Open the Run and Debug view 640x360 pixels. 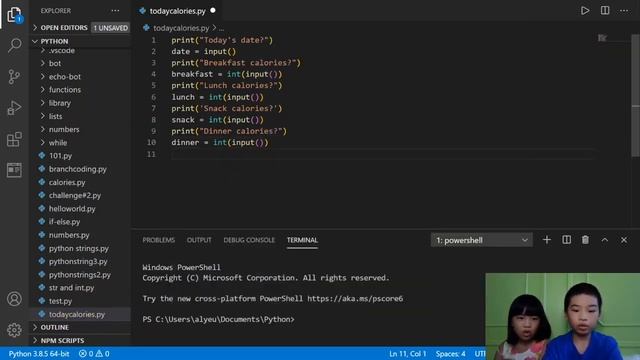[x=14, y=108]
